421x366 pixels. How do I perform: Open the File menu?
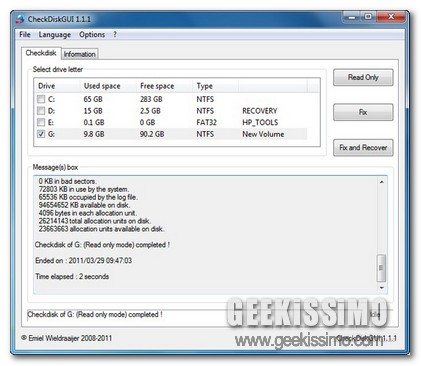tap(25, 35)
